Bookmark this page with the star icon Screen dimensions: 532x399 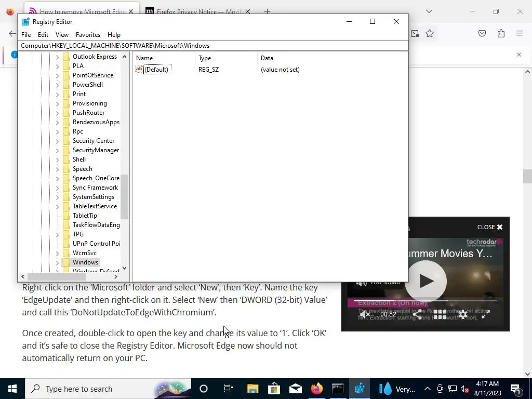tap(430, 33)
